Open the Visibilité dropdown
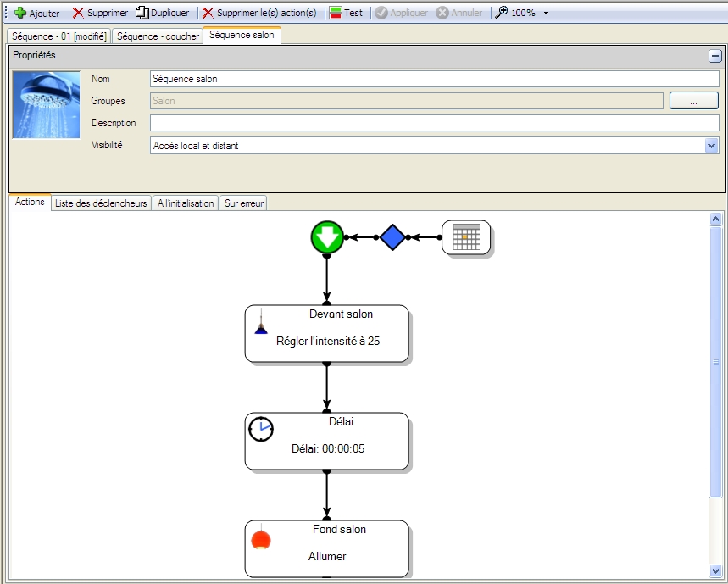Image resolution: width=728 pixels, height=584 pixels. pos(711,146)
